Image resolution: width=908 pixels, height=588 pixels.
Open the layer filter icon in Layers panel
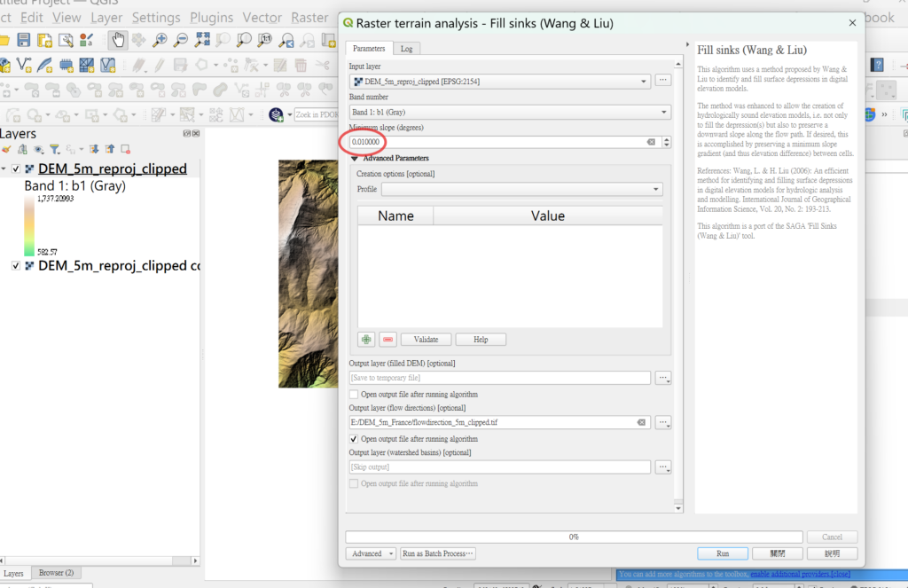coord(54,150)
